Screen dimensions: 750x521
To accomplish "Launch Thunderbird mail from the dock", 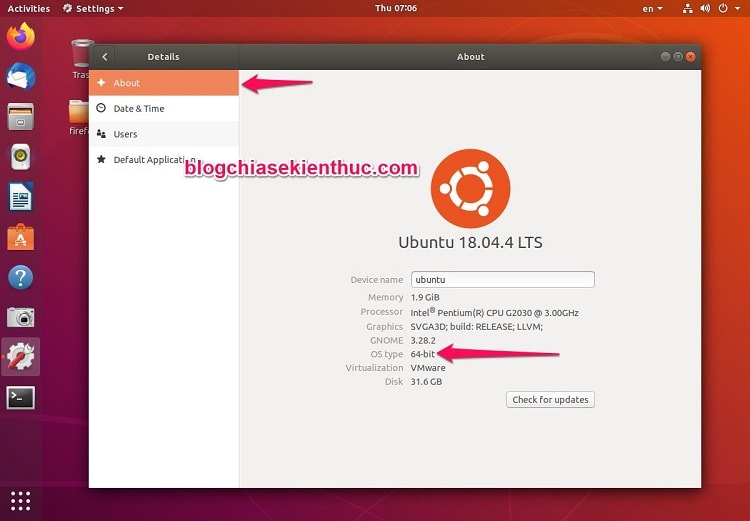I will coord(21,77).
